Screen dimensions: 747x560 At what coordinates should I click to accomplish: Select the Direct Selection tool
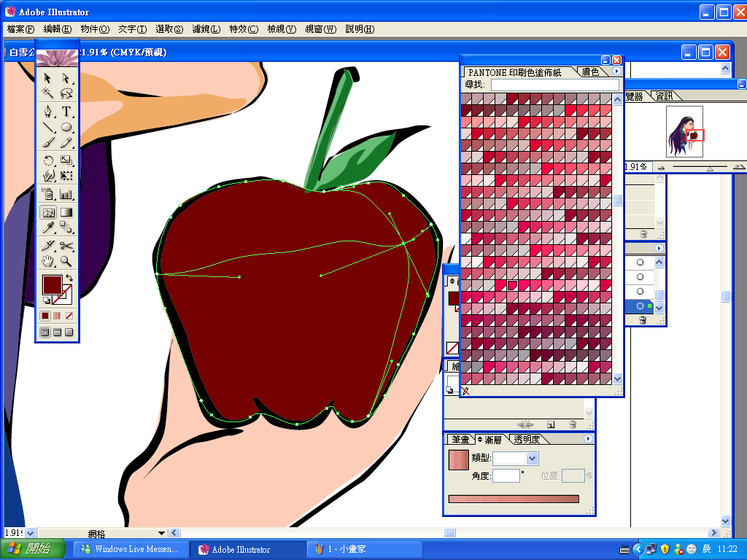(x=66, y=77)
